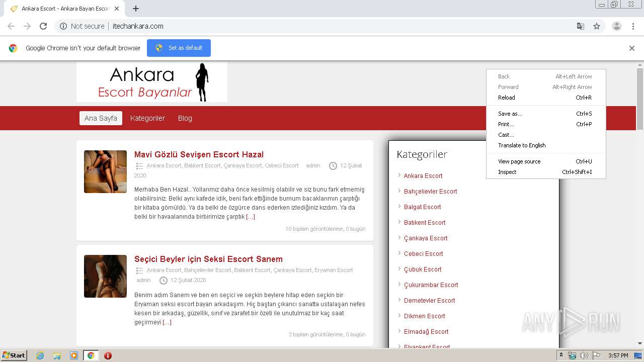Open Internet Explorer from the taskbar
The width and height of the screenshot is (644, 362).
coord(40,355)
